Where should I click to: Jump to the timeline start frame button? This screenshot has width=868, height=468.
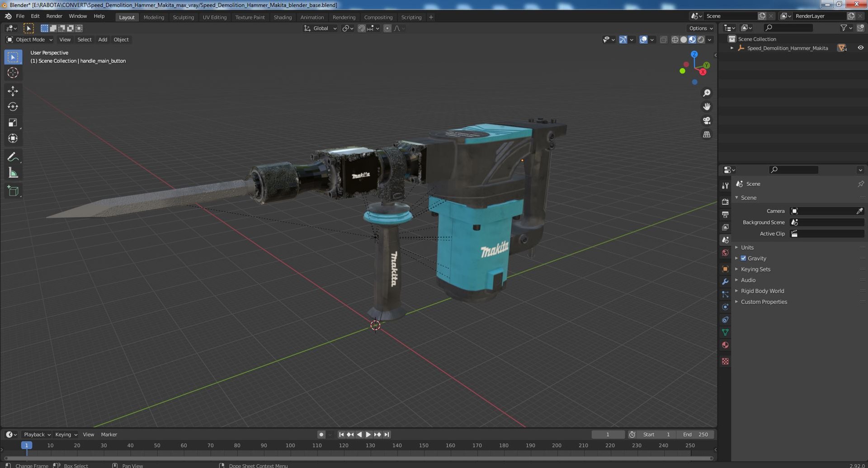tap(341, 435)
